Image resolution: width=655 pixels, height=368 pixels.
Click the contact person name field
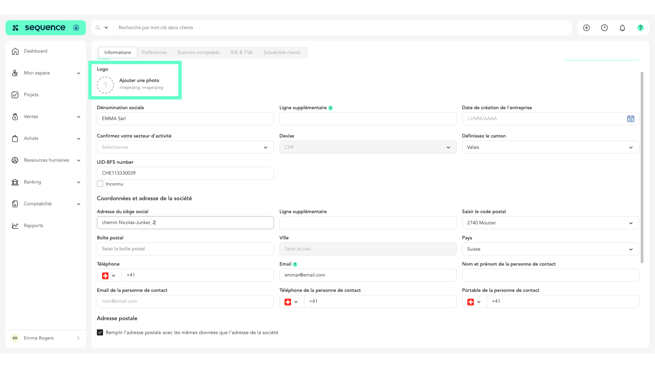(550, 275)
